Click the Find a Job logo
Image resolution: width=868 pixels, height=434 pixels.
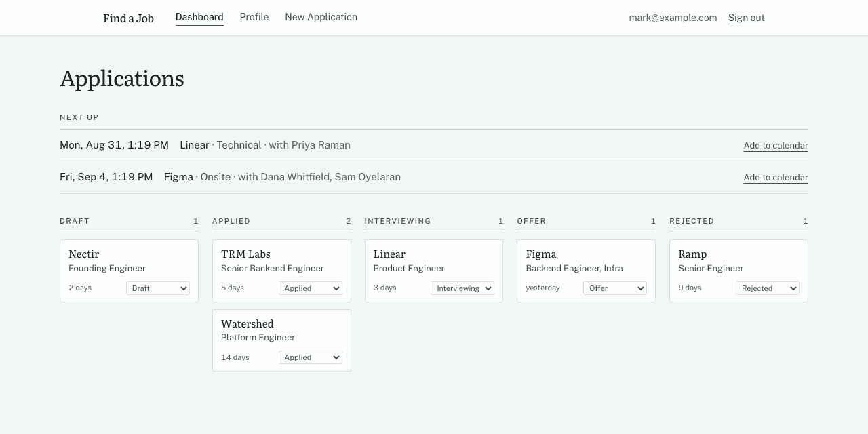click(129, 18)
